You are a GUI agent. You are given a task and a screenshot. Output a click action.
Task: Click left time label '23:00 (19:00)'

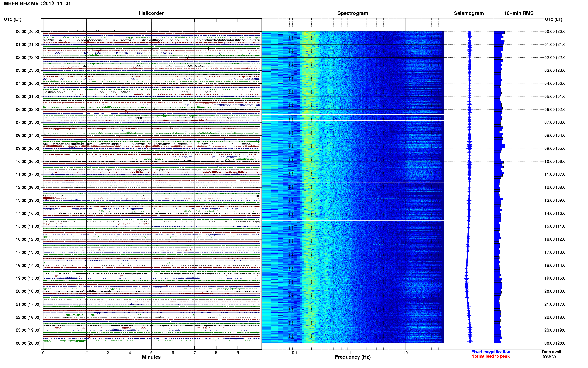[28, 330]
